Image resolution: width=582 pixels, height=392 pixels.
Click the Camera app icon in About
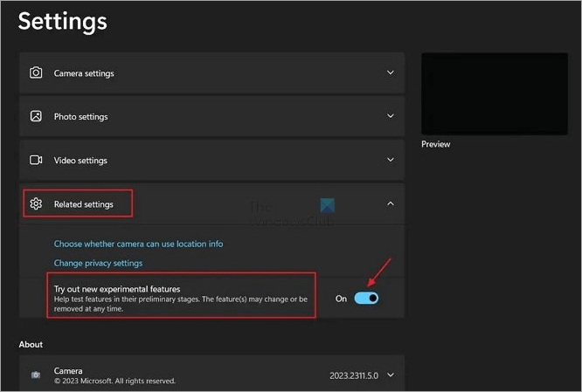(x=36, y=375)
